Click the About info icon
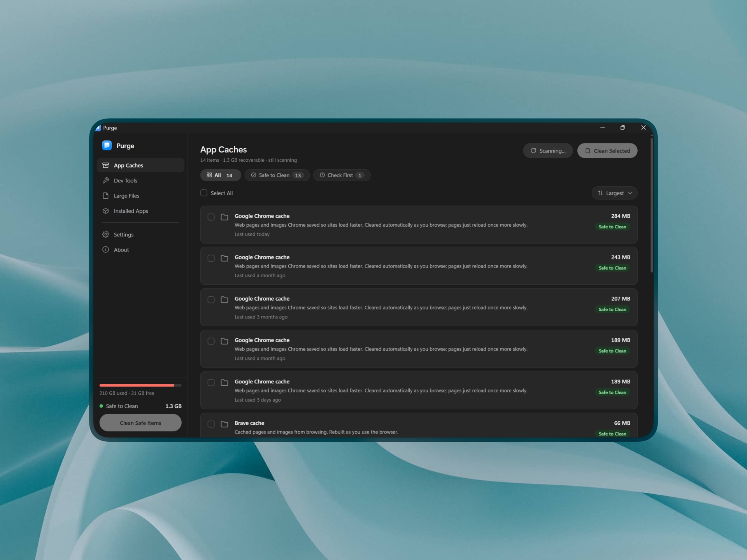 tap(105, 250)
